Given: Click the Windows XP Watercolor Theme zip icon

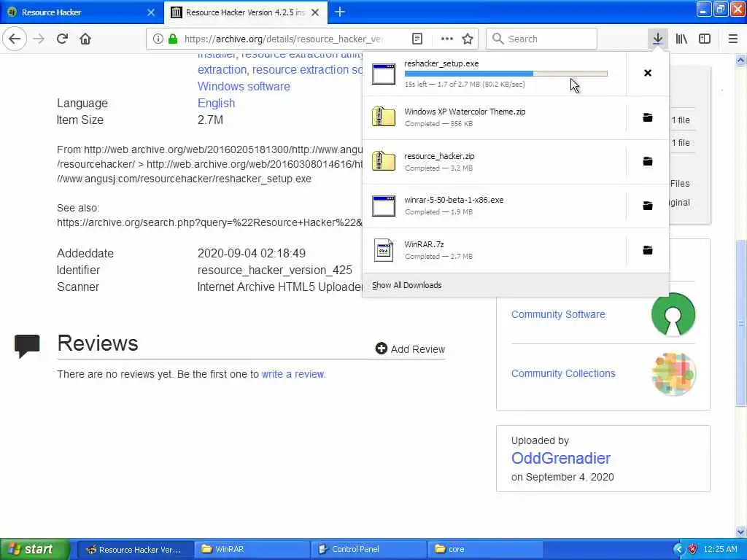Looking at the screenshot, I should [384, 117].
